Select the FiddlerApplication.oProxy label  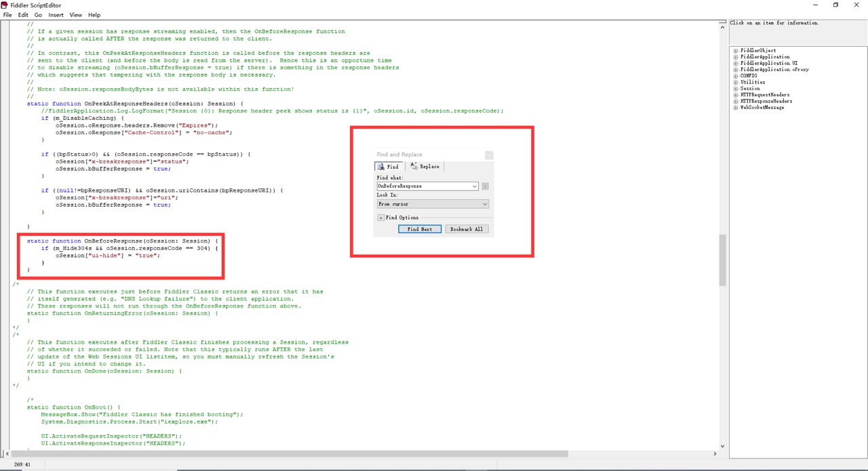click(774, 70)
